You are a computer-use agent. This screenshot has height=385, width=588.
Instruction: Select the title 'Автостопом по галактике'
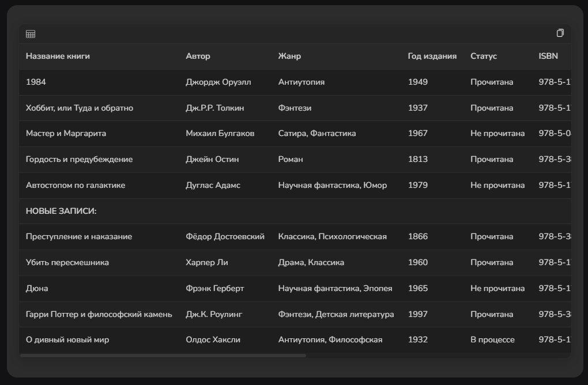click(x=76, y=185)
